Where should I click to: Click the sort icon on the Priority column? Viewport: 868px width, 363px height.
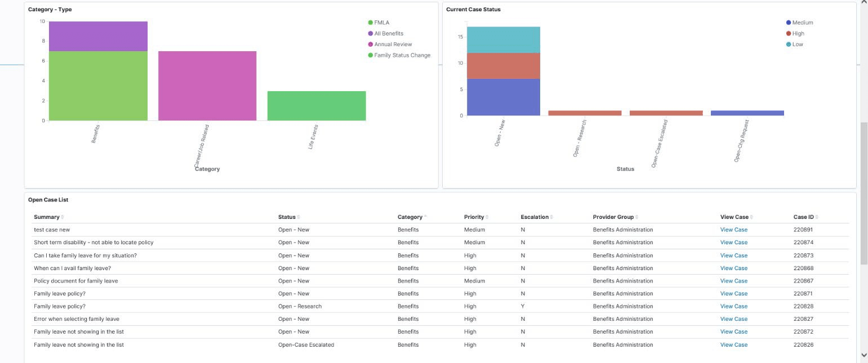coord(486,217)
